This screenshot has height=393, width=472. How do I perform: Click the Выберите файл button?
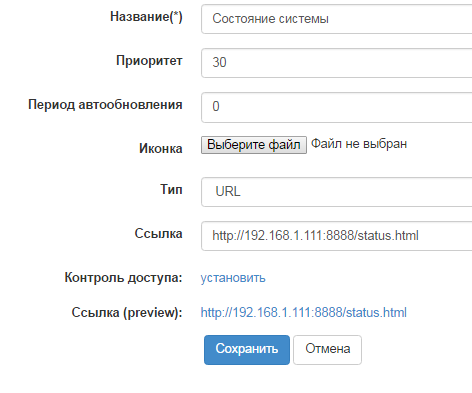click(254, 145)
